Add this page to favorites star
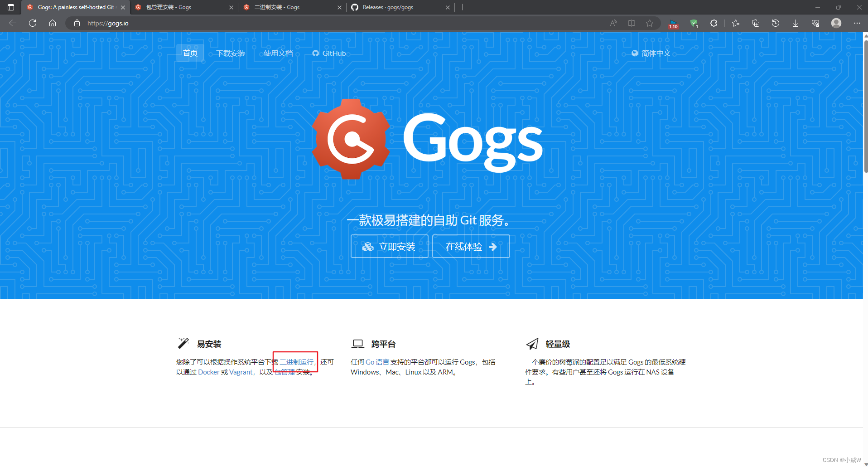The height and width of the screenshot is (467, 868). click(650, 23)
